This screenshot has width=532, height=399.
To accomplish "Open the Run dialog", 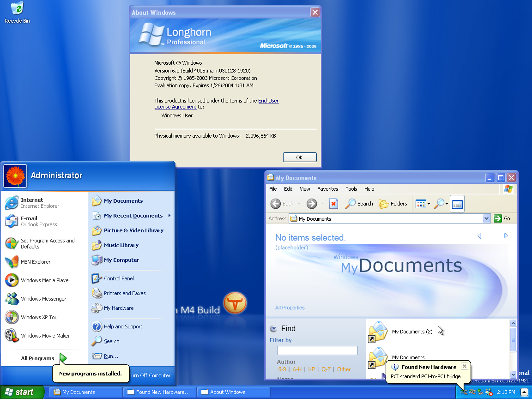I will (x=105, y=356).
